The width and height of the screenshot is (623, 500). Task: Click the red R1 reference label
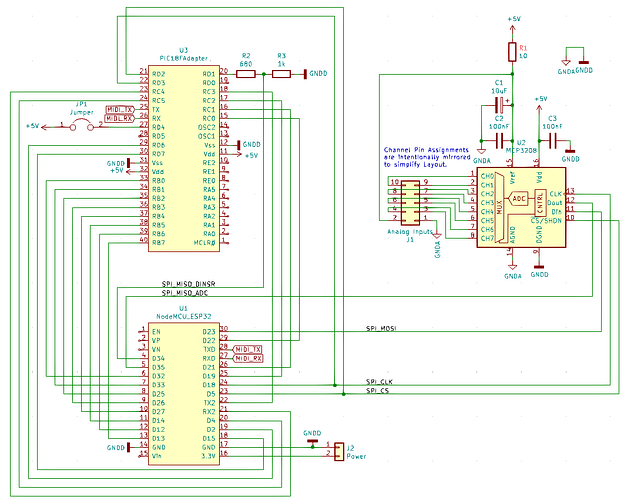[x=523, y=48]
